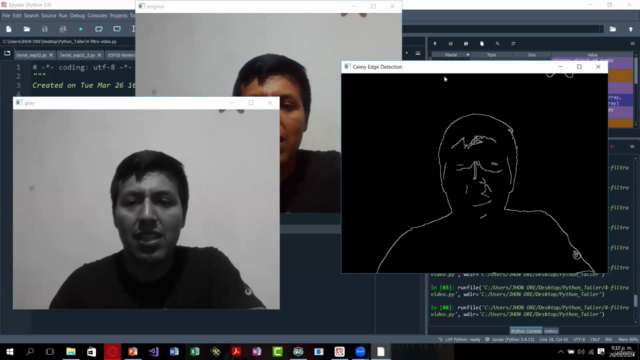Click Line 19, Col 42 status entry
640x360 pixels.
coord(553,340)
